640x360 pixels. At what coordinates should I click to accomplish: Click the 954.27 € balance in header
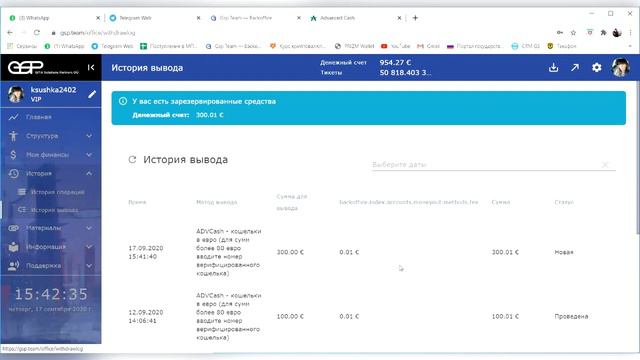point(395,62)
